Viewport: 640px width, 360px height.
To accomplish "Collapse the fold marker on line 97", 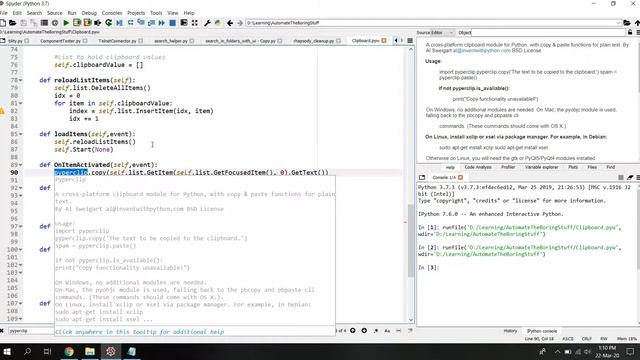I will (21, 226).
